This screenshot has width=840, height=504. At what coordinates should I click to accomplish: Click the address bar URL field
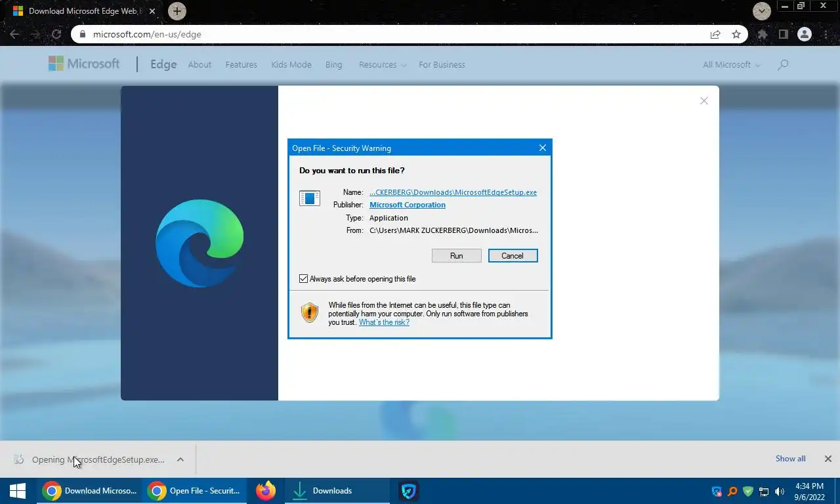394,34
